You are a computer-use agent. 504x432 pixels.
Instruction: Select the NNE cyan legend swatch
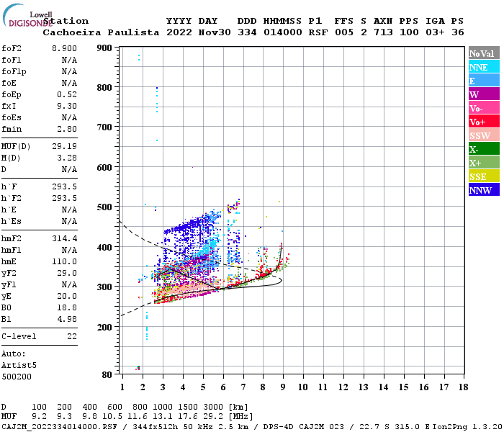[484, 66]
